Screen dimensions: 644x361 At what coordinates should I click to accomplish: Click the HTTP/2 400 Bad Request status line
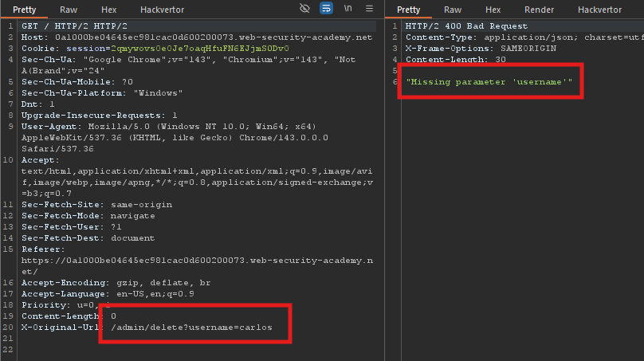coord(466,26)
